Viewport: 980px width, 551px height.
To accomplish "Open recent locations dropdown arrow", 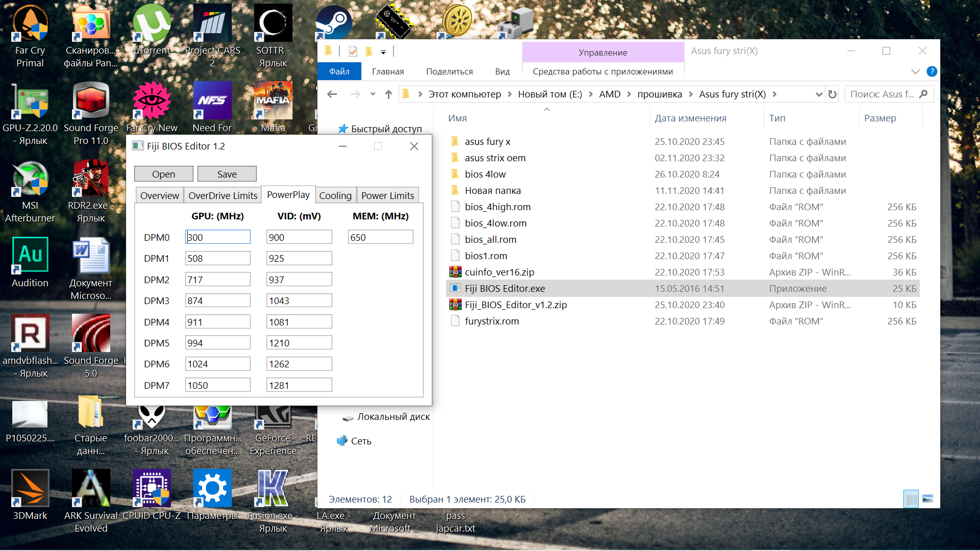I will (x=373, y=94).
